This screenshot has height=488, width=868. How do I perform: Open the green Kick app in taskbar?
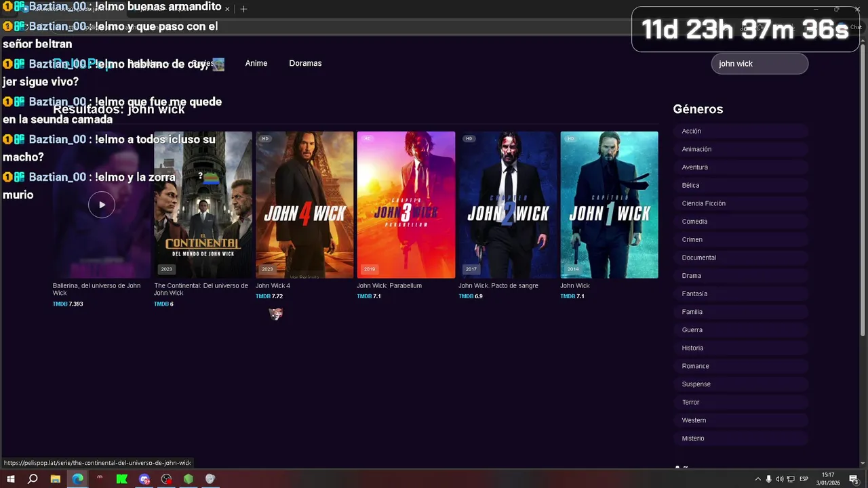122,479
